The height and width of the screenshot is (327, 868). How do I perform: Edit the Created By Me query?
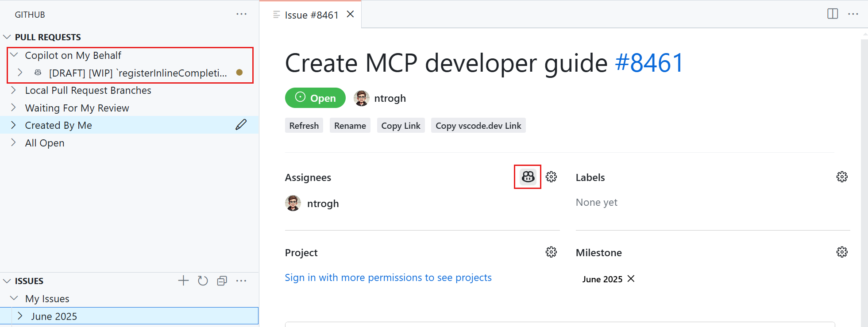coord(241,125)
